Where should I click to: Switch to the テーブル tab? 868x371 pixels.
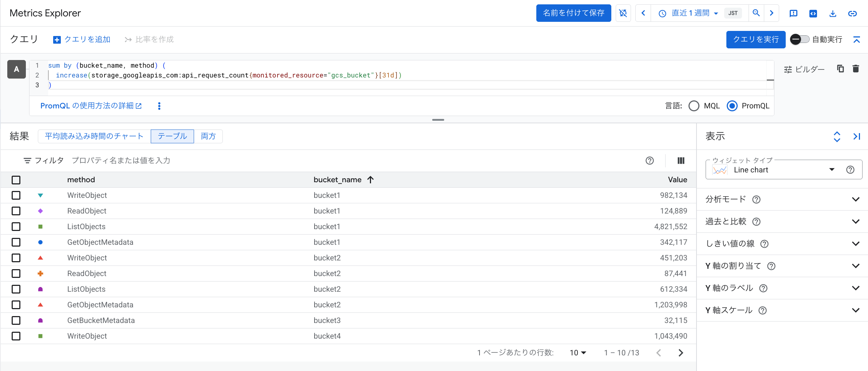point(172,136)
